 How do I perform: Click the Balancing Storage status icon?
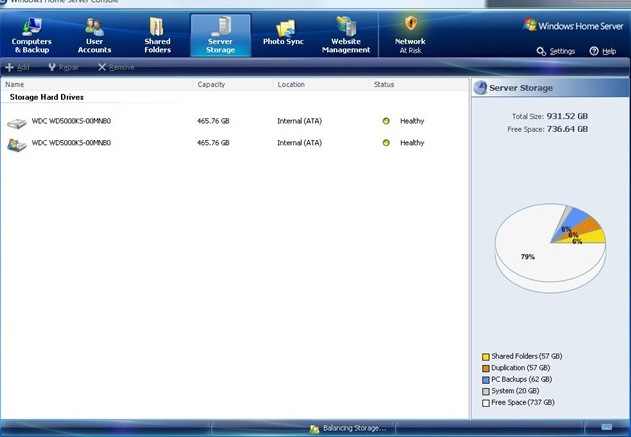314,429
